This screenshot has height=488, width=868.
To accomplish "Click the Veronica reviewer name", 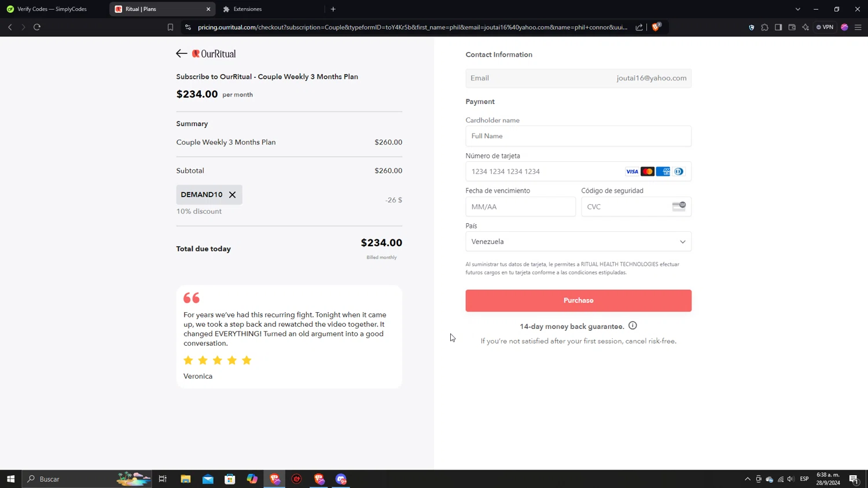I will click(x=198, y=376).
